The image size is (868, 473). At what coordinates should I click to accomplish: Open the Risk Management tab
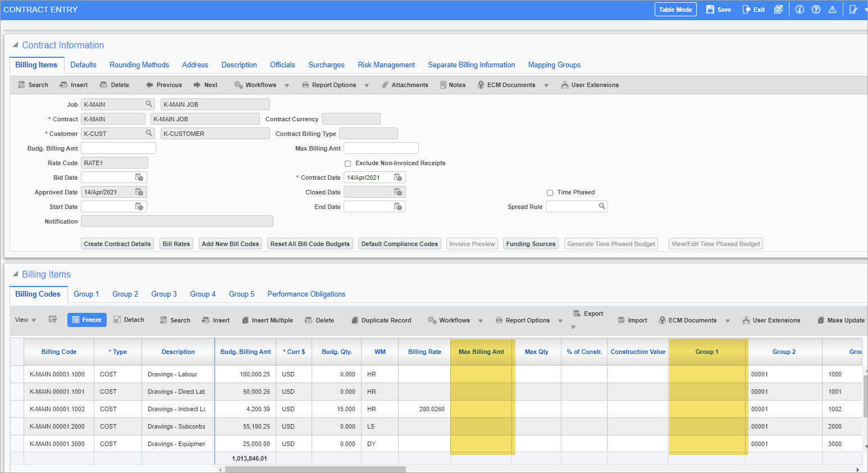click(386, 65)
